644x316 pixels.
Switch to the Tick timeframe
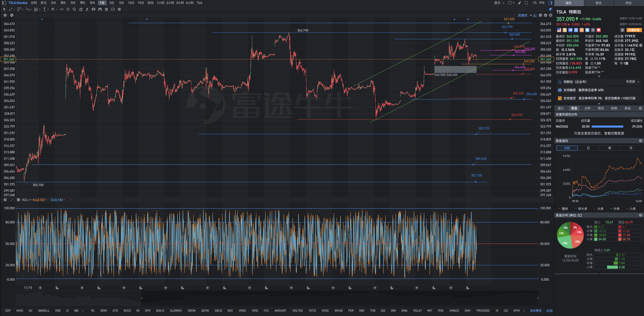200,3
